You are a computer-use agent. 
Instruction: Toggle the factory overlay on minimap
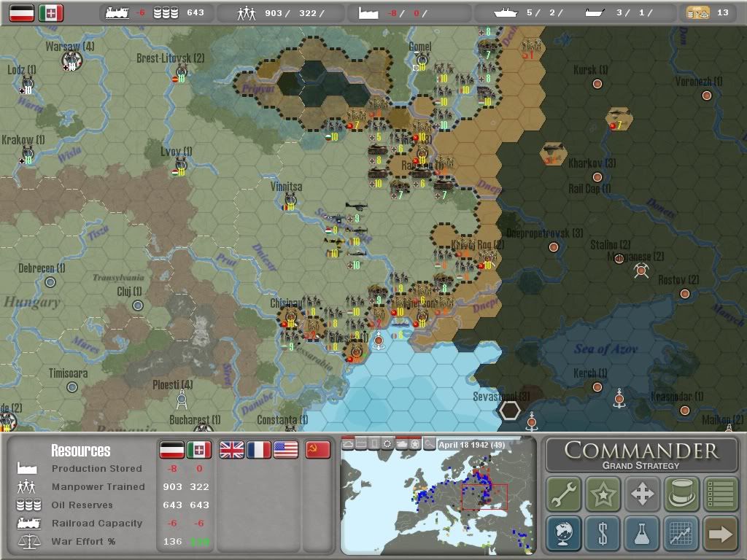[x=361, y=444]
